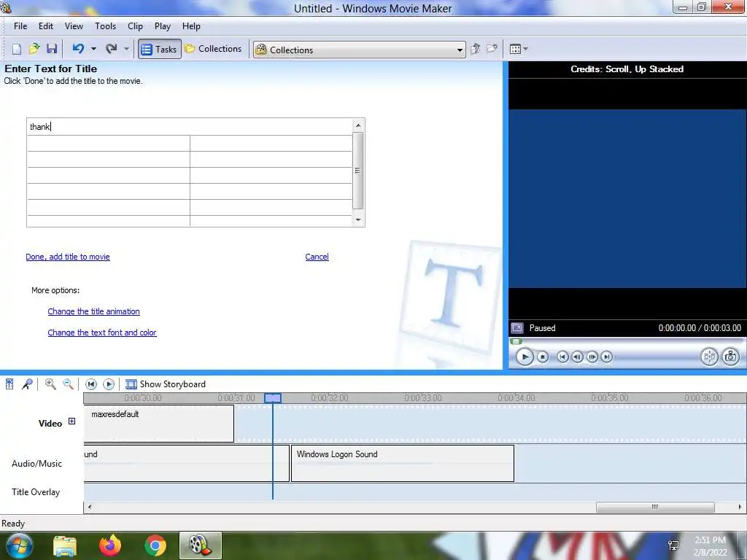Click the New Collection Folder icon

pos(492,49)
